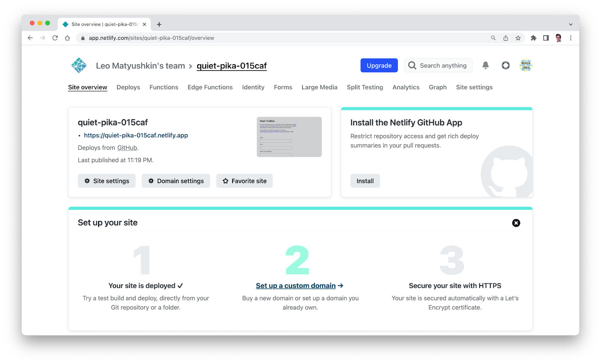Click the quiet-pika-015caf breadcrumb link
Viewport: 601px width, 364px height.
pyautogui.click(x=232, y=66)
